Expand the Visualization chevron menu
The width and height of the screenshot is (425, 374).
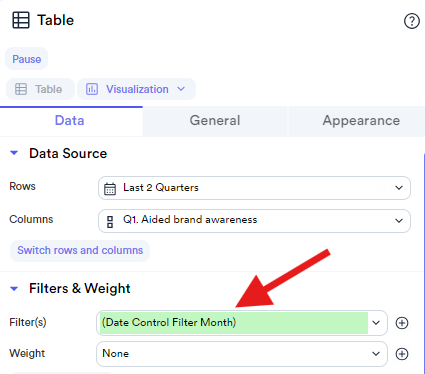(x=181, y=89)
